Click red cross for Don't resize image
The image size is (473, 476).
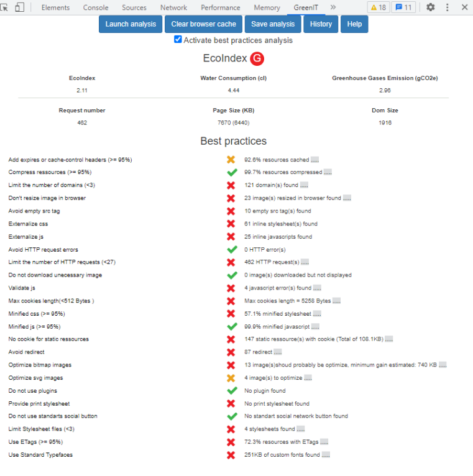click(231, 198)
